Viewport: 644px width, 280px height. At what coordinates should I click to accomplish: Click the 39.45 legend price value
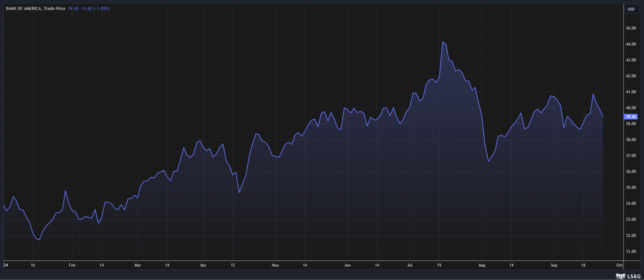coord(73,8)
